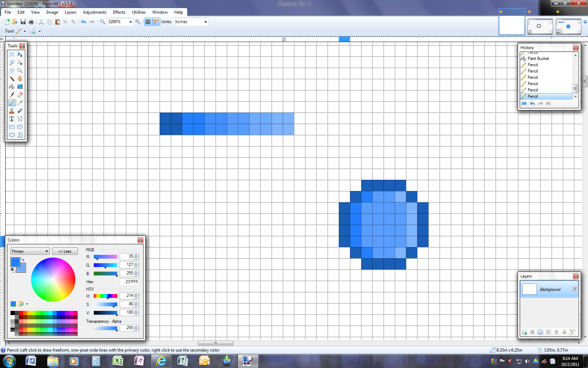Select the Paint Bucket tool
588x368 pixels.
[x=12, y=87]
